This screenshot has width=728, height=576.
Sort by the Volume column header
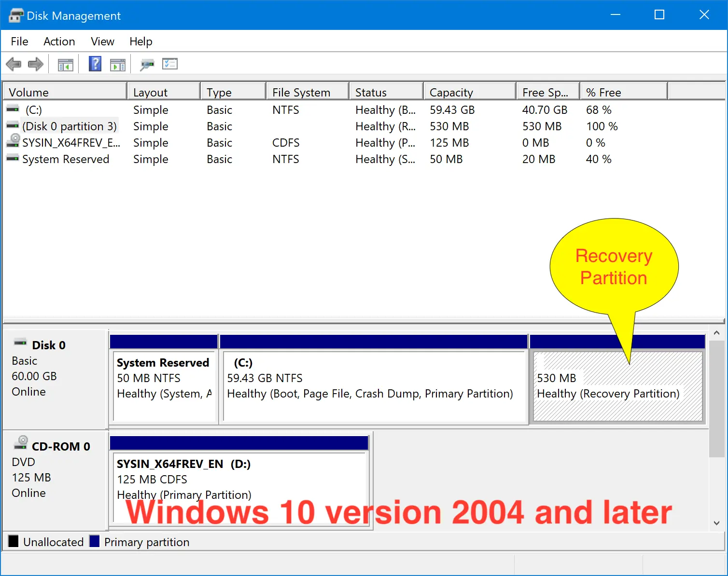(65, 92)
